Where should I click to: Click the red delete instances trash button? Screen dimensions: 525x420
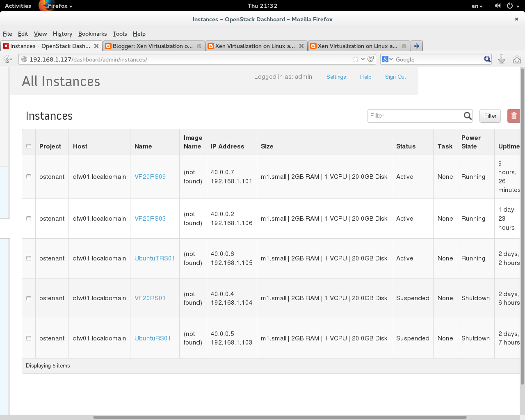[x=514, y=116]
